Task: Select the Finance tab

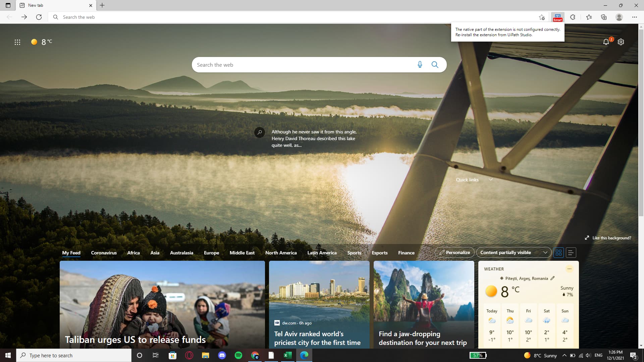Action: click(x=406, y=253)
